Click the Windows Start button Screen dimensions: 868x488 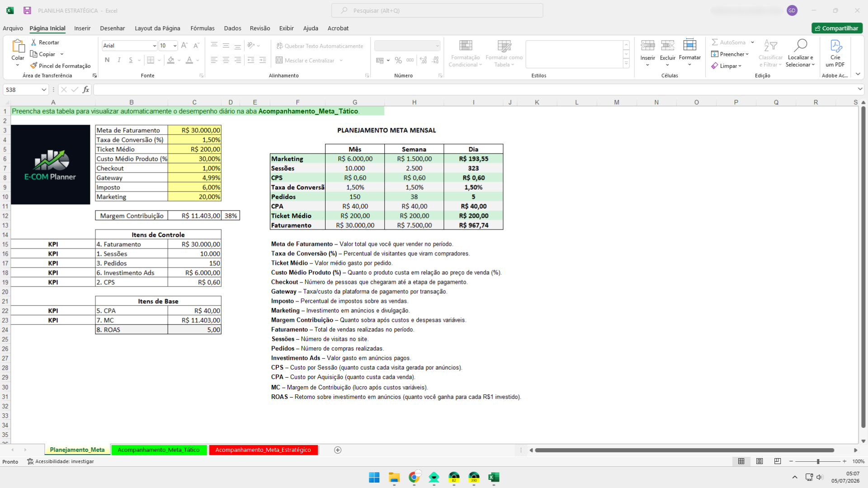click(x=374, y=478)
